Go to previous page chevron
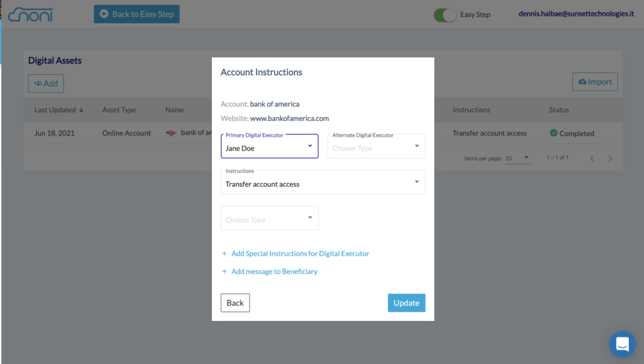The width and height of the screenshot is (644, 364). coord(592,158)
